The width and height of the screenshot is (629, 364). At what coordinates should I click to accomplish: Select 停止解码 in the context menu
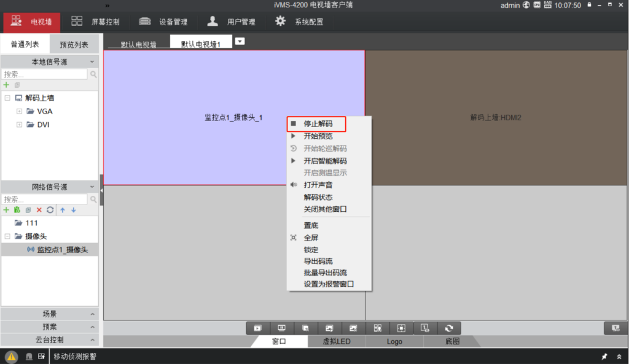(x=318, y=123)
